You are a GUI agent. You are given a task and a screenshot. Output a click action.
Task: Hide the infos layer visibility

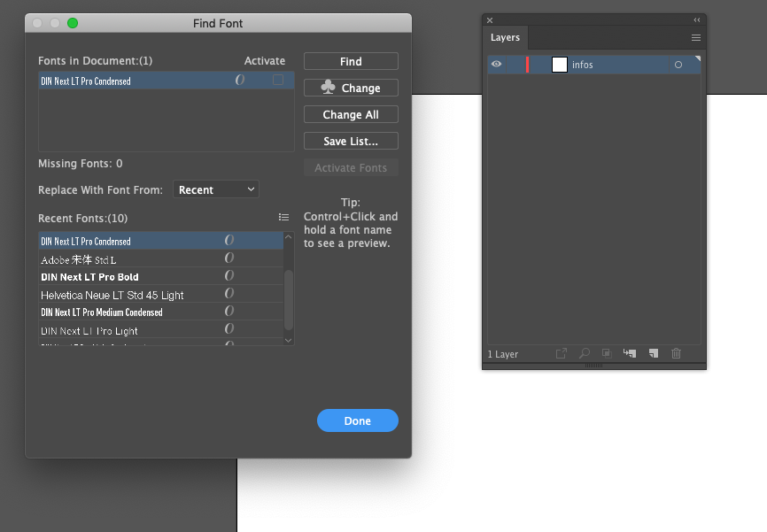pyautogui.click(x=498, y=65)
